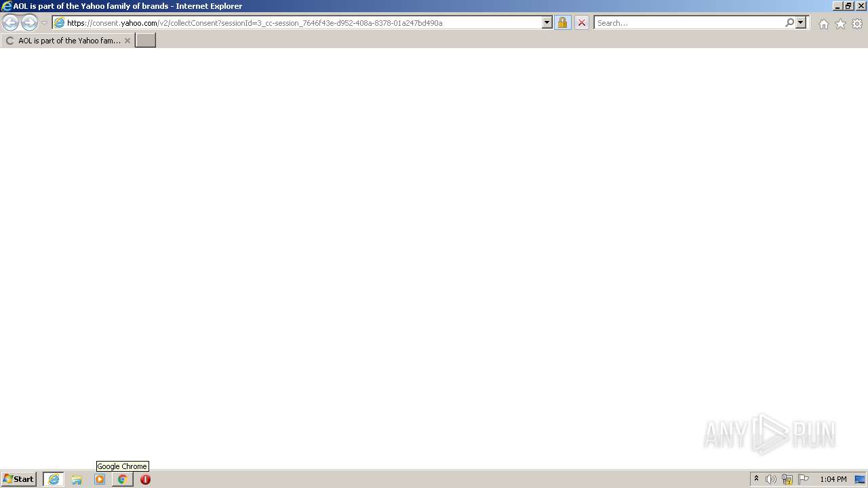The image size is (868, 488).
Task: Open the recent pages dropdown arrow
Action: tap(44, 23)
